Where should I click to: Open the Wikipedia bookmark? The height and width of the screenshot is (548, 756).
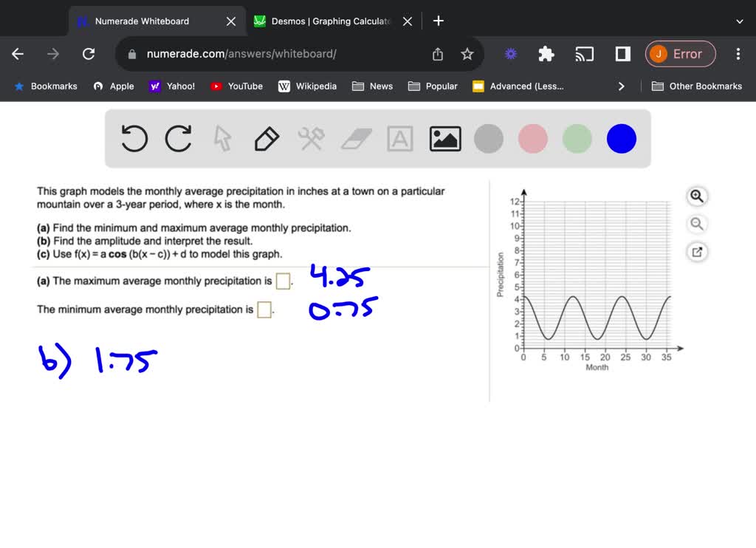307,86
